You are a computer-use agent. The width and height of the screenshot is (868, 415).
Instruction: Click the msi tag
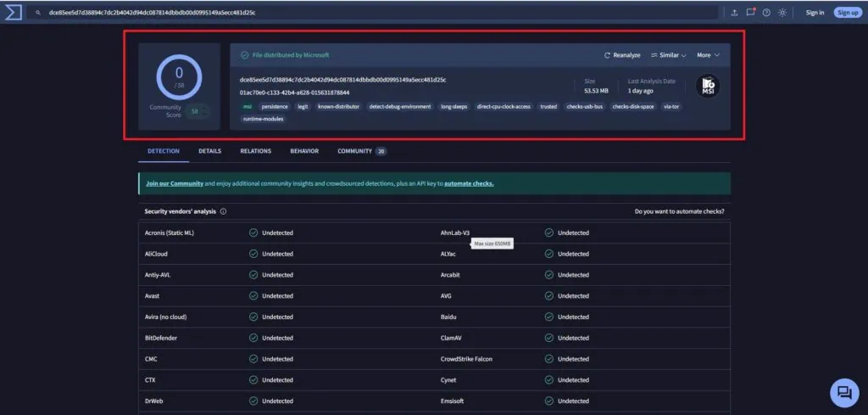247,106
